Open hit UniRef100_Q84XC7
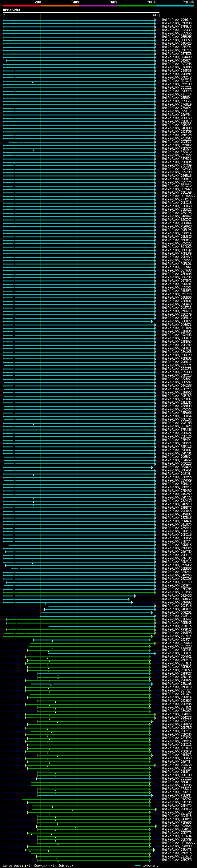This screenshot has width=197, height=868. coord(176,714)
